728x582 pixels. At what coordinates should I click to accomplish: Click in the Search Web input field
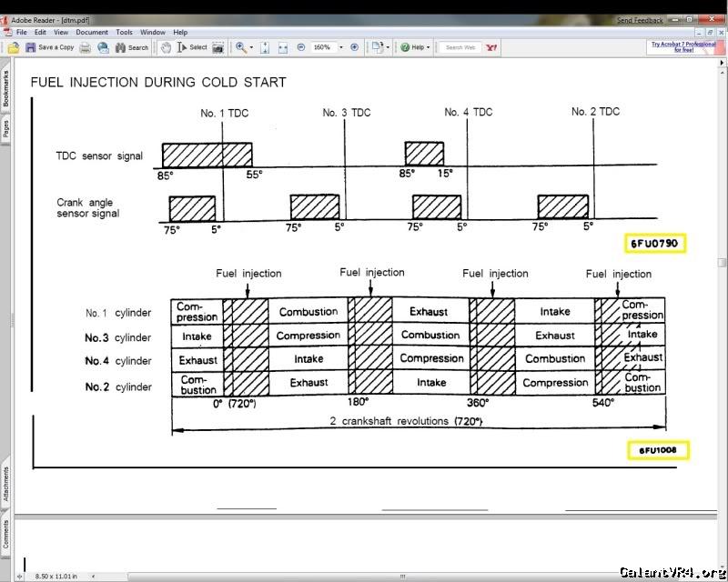(x=461, y=47)
